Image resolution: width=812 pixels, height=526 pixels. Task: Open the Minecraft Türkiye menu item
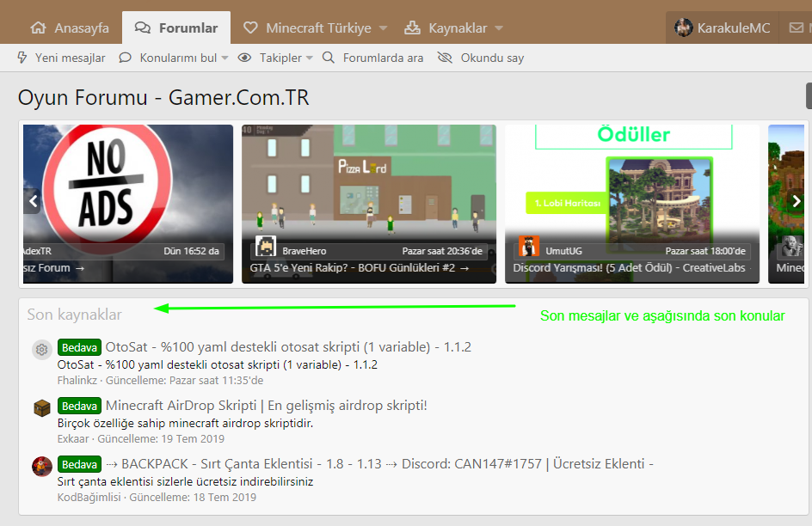318,28
